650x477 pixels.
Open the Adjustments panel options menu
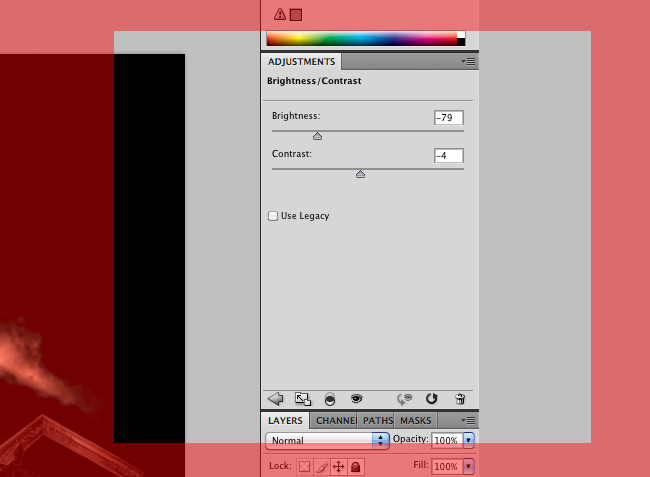[468, 62]
